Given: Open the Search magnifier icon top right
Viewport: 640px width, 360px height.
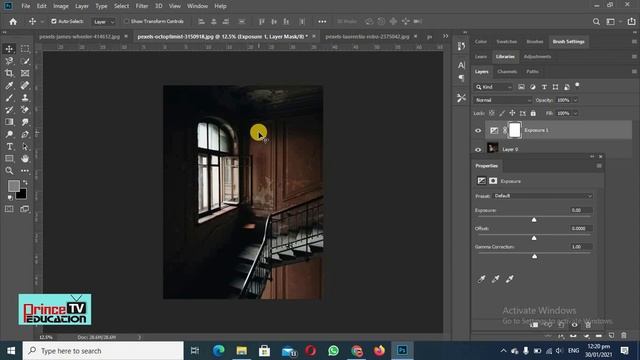Looking at the screenshot, I should 596,22.
